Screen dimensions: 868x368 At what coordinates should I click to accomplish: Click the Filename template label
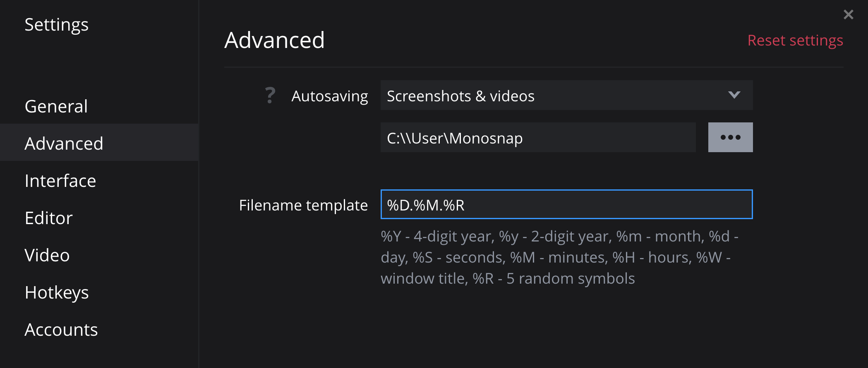point(303,205)
